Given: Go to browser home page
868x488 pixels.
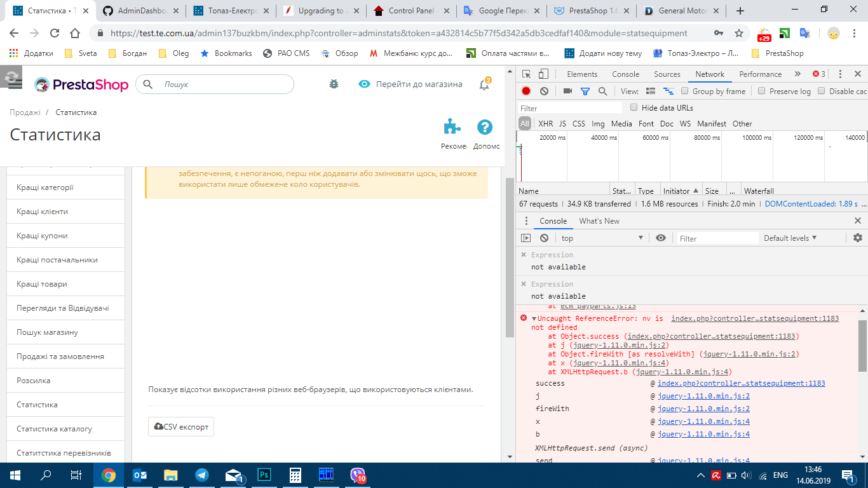Looking at the screenshot, I should 75,33.
